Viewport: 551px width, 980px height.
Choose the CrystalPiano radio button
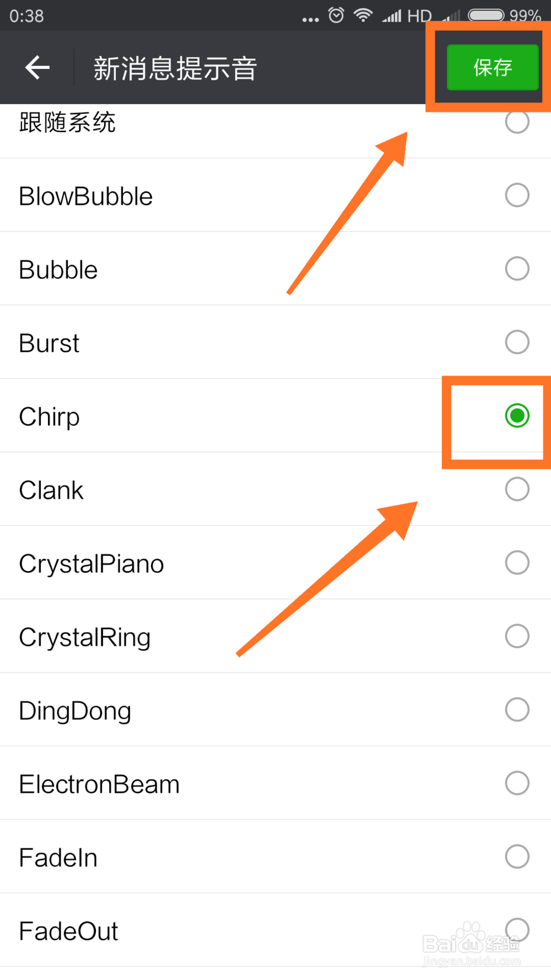coord(517,562)
